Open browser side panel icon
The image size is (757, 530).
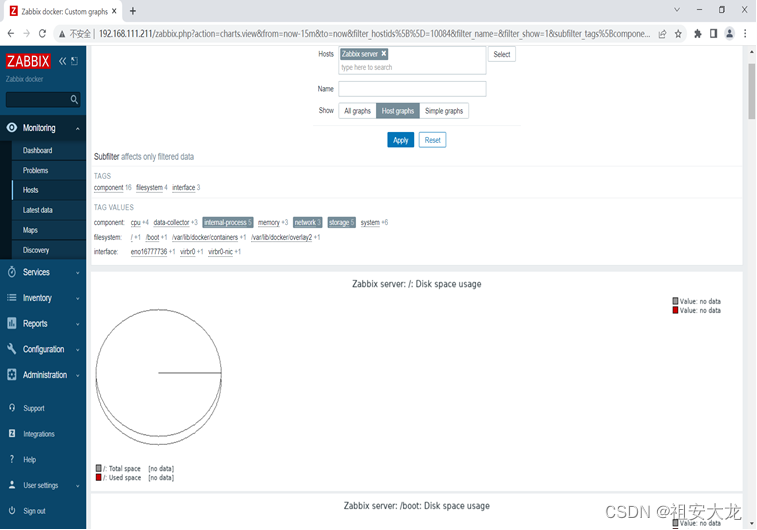(714, 33)
